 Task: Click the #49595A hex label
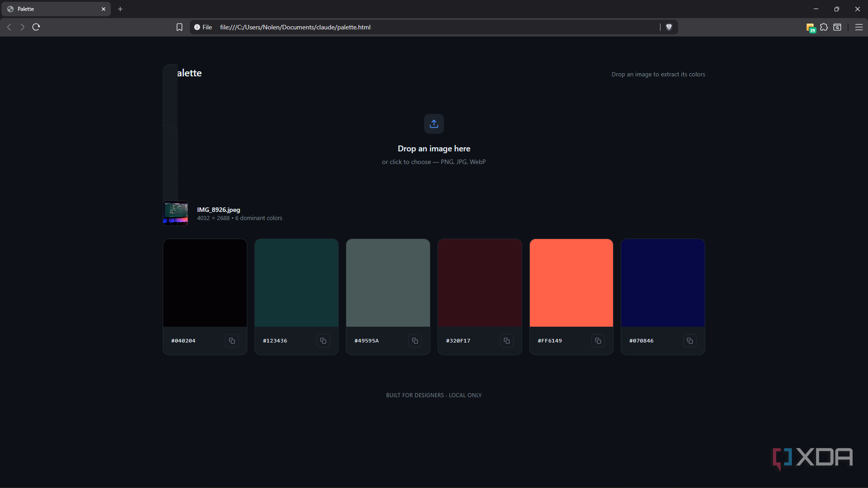pos(366,341)
